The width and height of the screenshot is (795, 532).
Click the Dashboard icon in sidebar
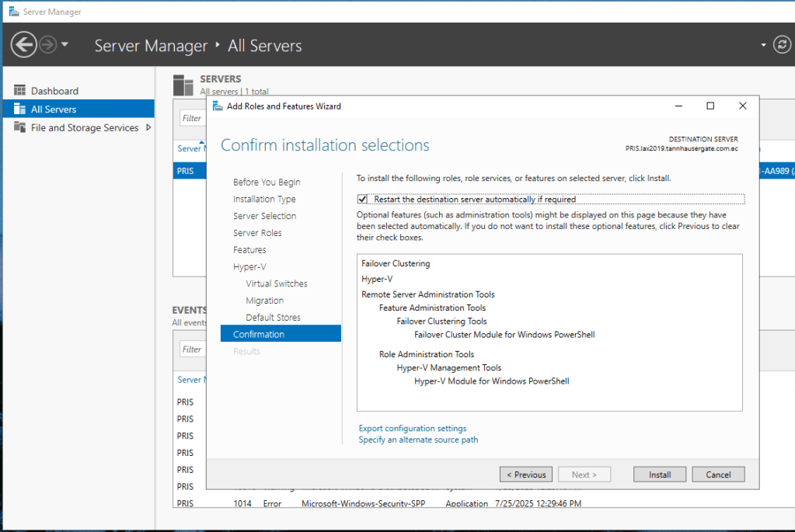19,91
